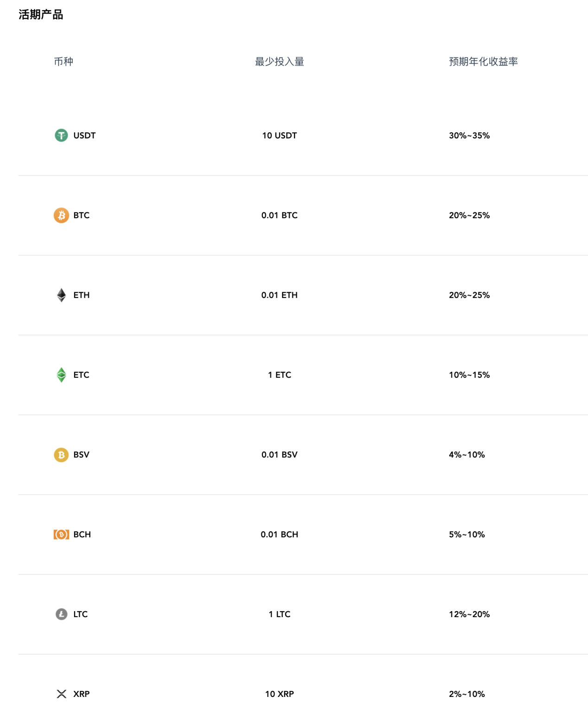Viewport: 588px width, 728px height.
Task: Click the orange BCH Bitcoin Cash icon
Action: click(x=61, y=535)
